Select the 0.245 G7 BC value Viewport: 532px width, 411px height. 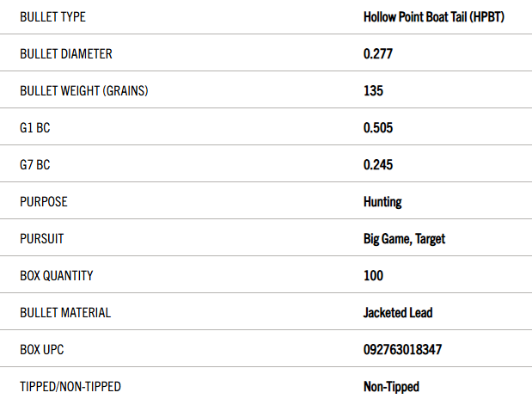pos(378,165)
